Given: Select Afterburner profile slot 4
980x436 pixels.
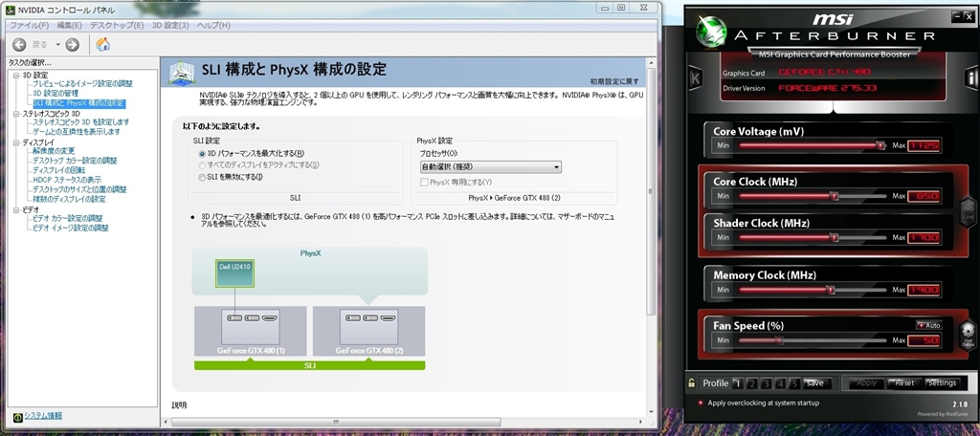Looking at the screenshot, I should (x=781, y=383).
